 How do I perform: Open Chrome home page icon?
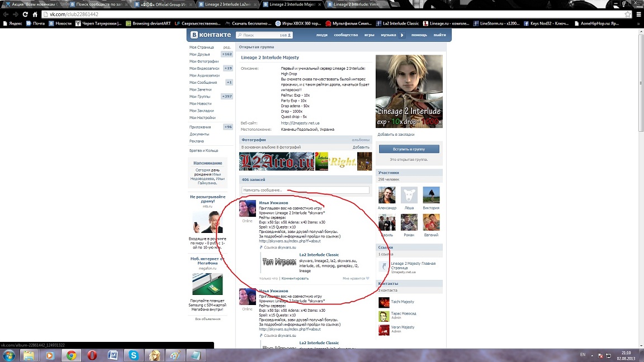click(x=35, y=14)
